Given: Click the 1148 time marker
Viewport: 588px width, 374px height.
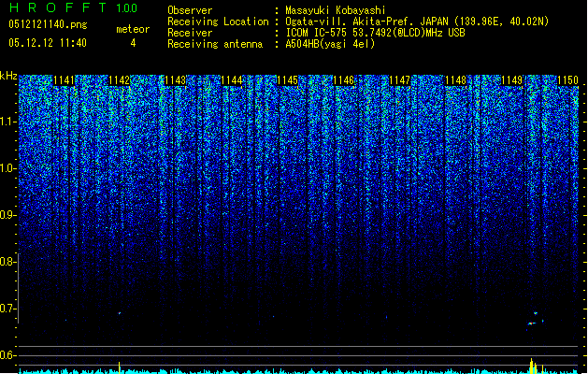Looking at the screenshot, I should 455,80.
